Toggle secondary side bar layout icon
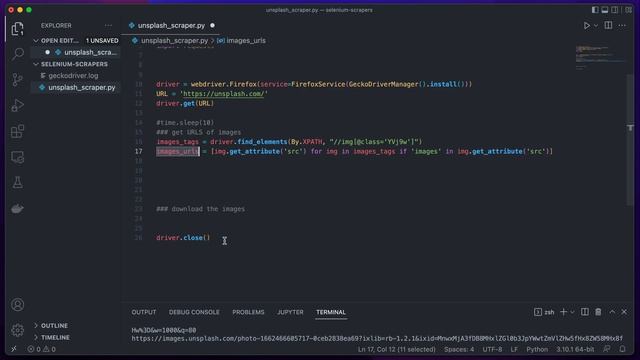The height and width of the screenshot is (360, 640). [x=615, y=10]
